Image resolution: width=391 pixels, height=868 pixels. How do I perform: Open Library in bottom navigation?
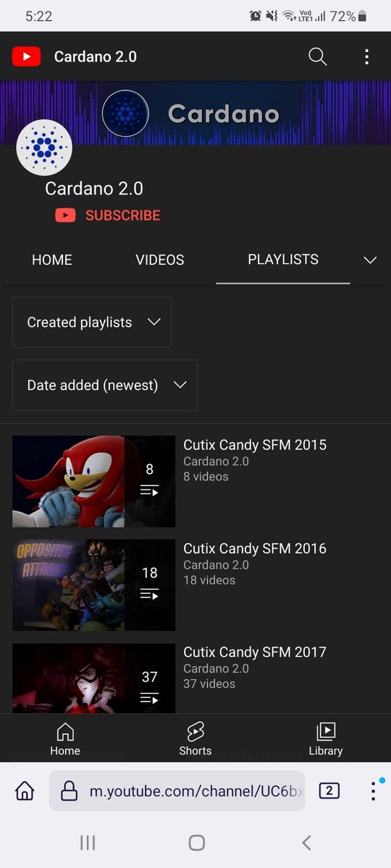[326, 739]
